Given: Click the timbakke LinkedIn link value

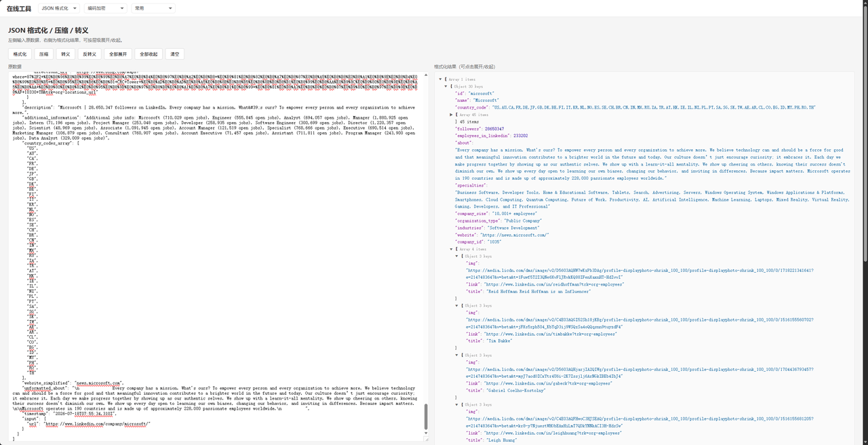Looking at the screenshot, I should [x=551, y=334].
